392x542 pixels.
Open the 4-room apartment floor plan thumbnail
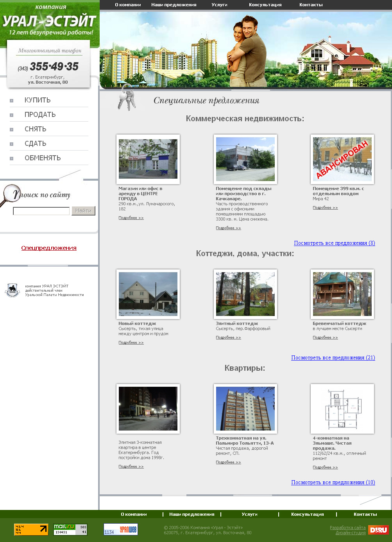[342, 409]
